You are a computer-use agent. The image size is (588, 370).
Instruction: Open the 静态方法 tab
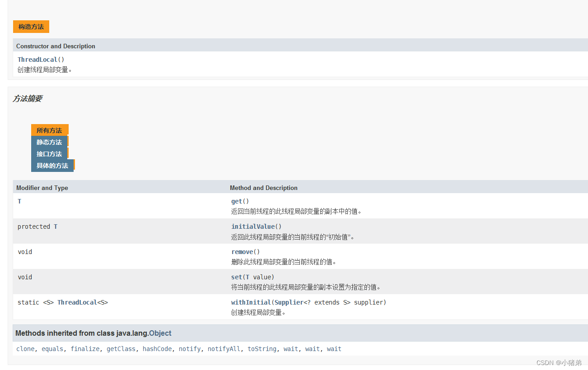[x=49, y=142]
